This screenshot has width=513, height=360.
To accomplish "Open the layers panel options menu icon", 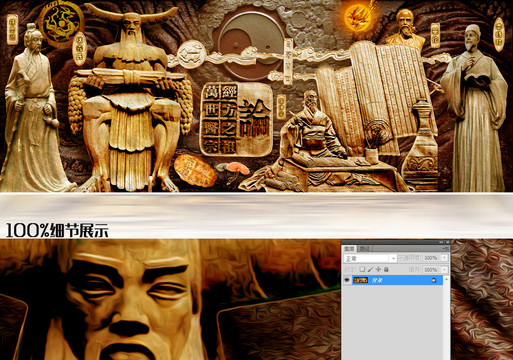I will [x=446, y=249].
